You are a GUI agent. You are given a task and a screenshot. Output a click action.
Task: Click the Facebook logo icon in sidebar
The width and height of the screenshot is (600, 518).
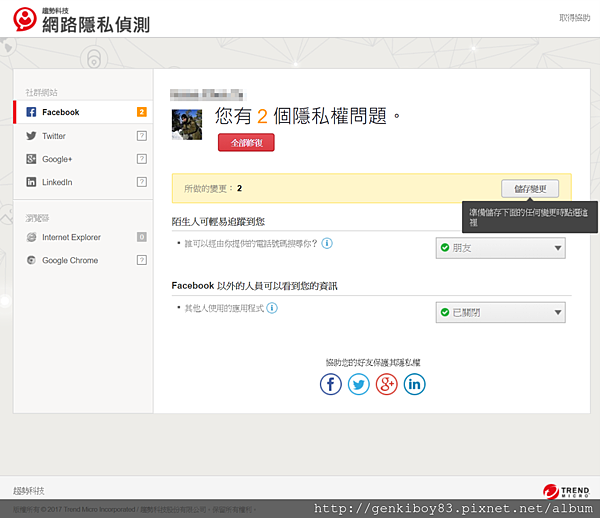(31, 112)
